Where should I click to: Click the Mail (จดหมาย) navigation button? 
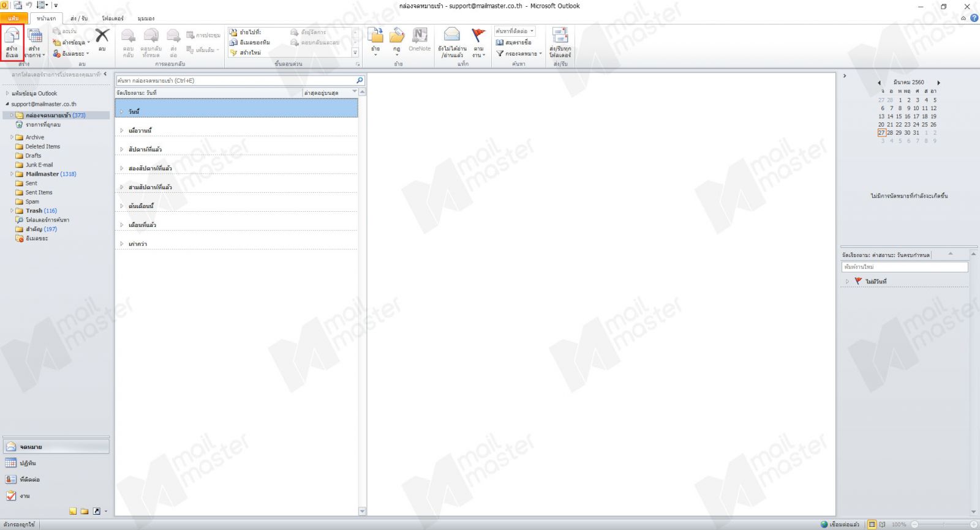(56, 447)
